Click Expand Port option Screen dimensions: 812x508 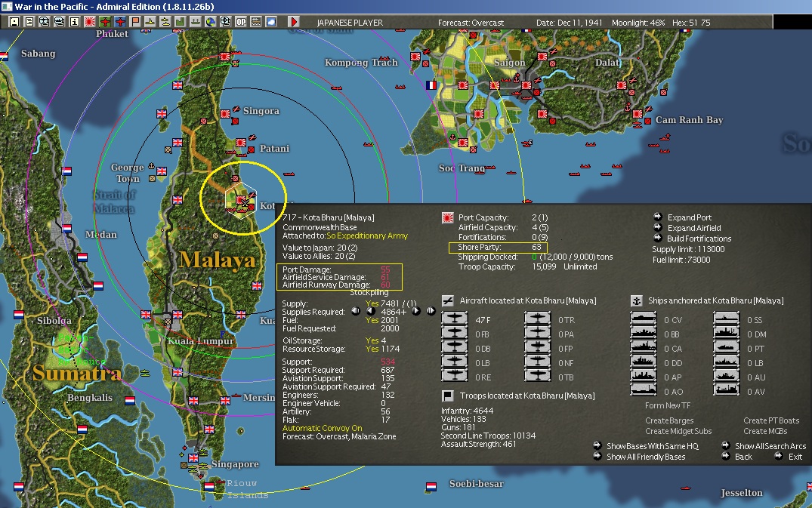690,217
